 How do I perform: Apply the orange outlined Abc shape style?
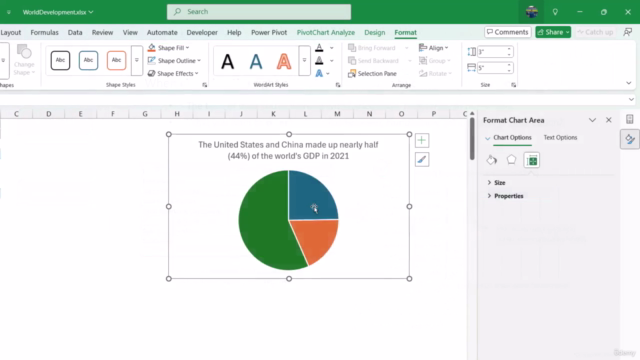(x=116, y=60)
